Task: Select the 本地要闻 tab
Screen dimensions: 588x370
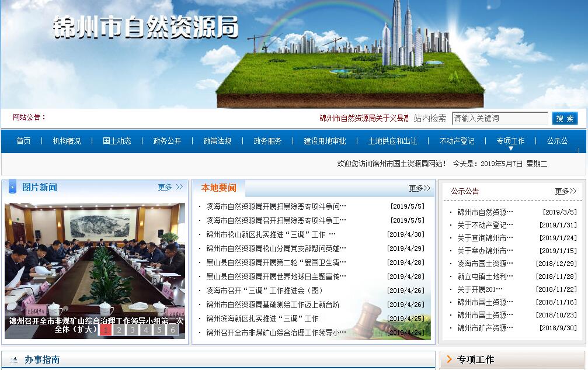Action: point(219,188)
